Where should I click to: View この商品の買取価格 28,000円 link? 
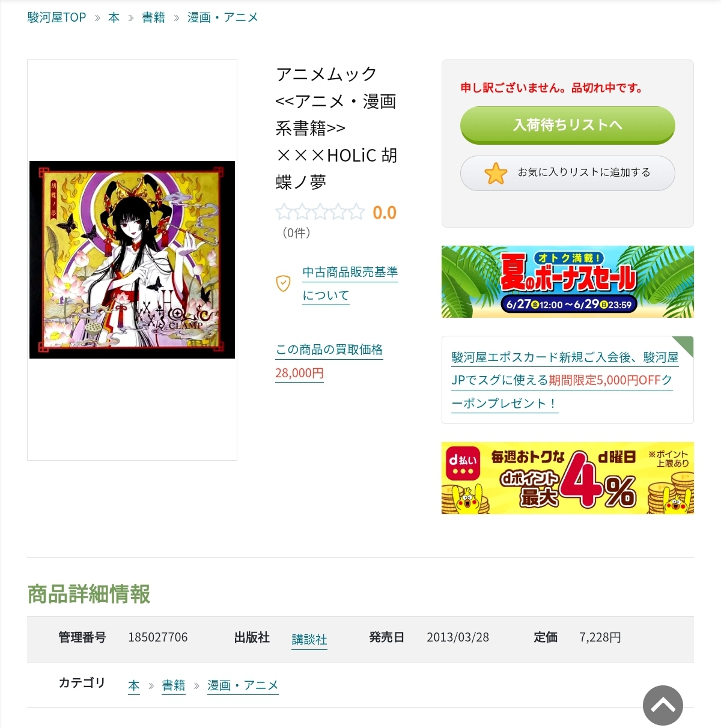[329, 361]
